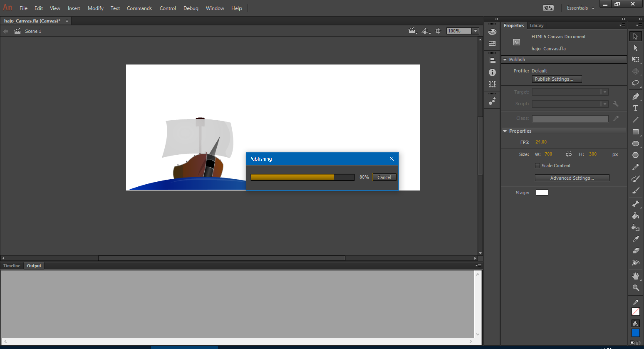This screenshot has height=349, width=644.
Task: Collapse the Publish section
Action: [x=505, y=60]
